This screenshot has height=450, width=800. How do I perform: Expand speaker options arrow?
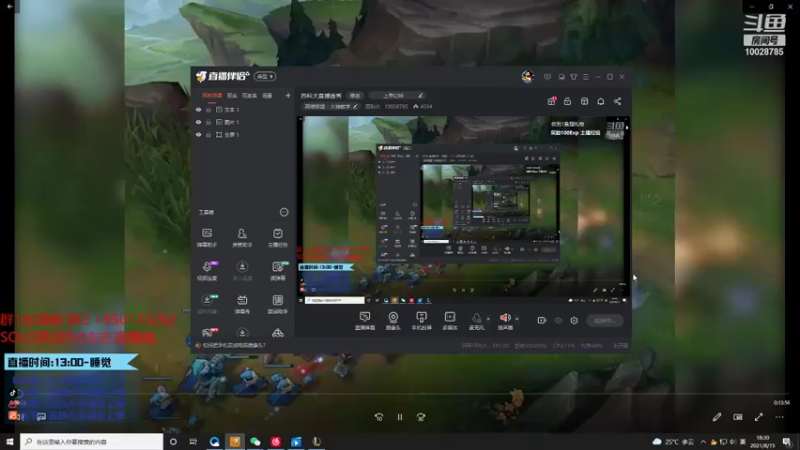[x=517, y=319]
